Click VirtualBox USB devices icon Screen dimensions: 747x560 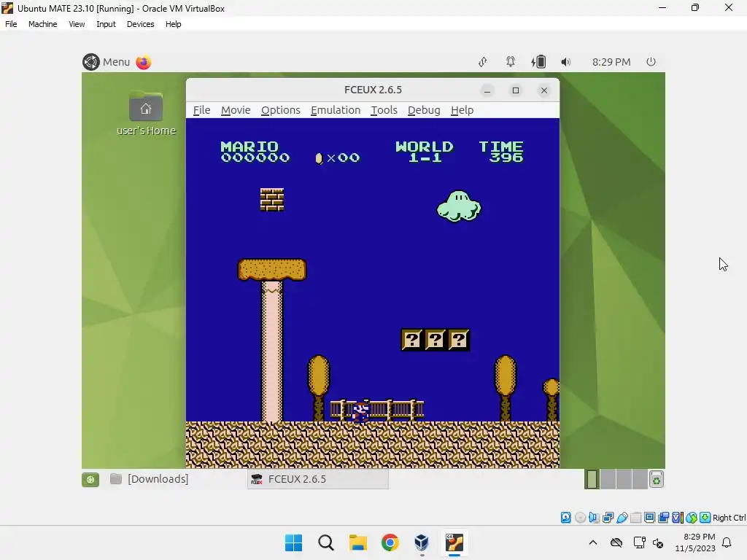[622, 517]
